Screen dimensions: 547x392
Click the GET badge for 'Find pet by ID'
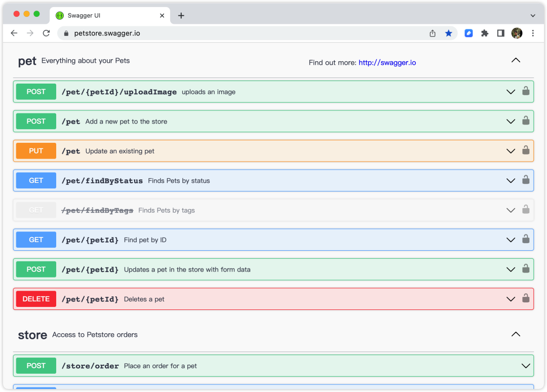click(36, 240)
